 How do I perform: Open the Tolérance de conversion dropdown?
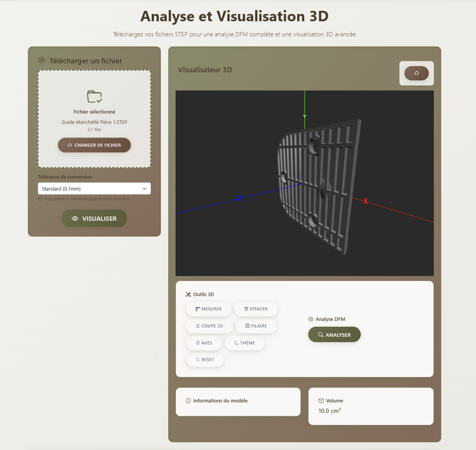click(x=94, y=189)
